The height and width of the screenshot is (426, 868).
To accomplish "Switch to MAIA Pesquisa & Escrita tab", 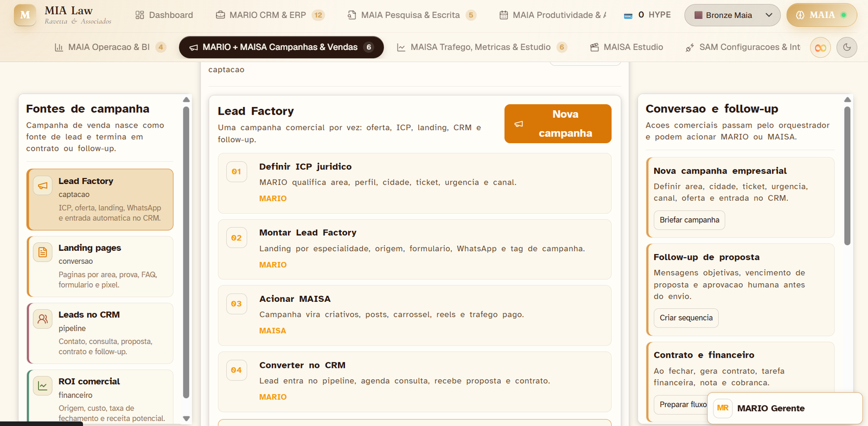I will [412, 15].
